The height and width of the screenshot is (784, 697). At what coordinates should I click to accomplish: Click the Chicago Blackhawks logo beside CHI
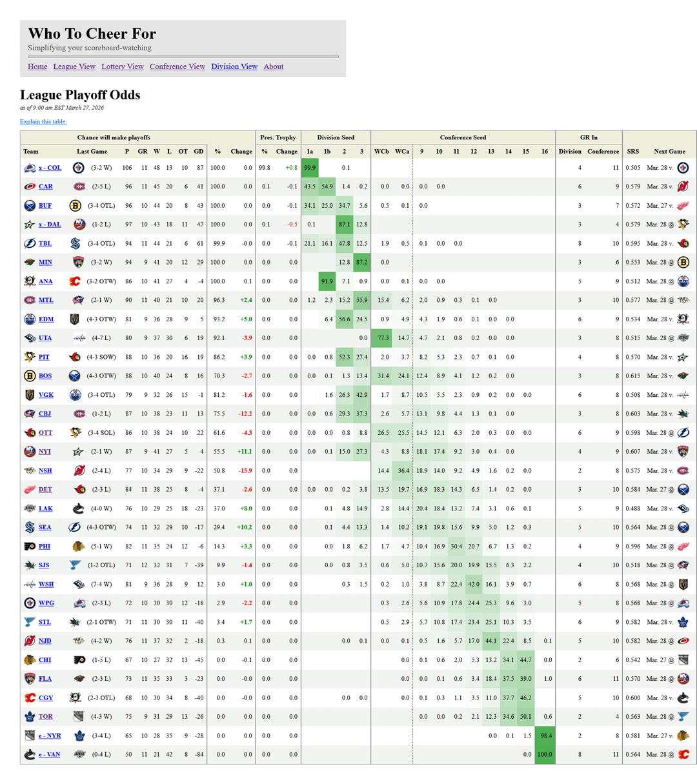tap(30, 659)
